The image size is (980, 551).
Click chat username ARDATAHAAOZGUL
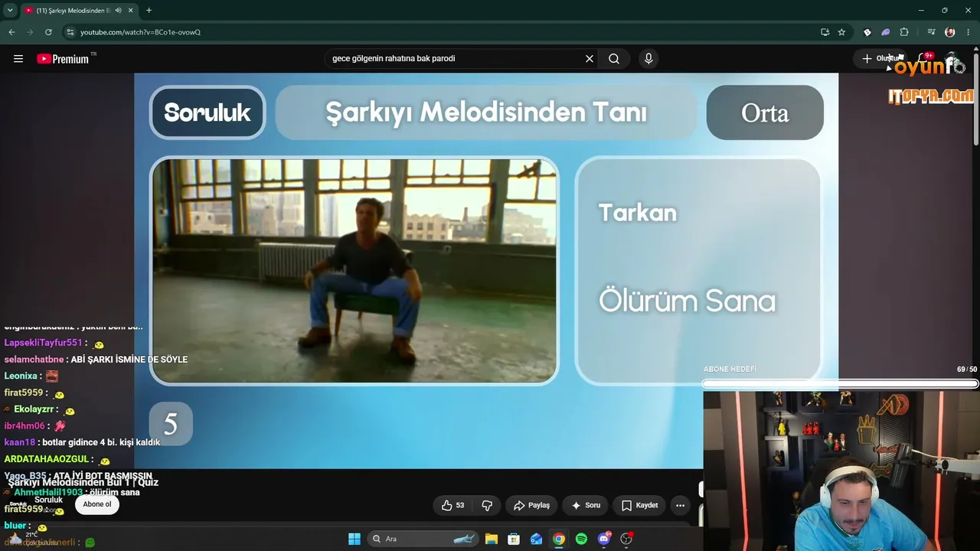point(47,459)
